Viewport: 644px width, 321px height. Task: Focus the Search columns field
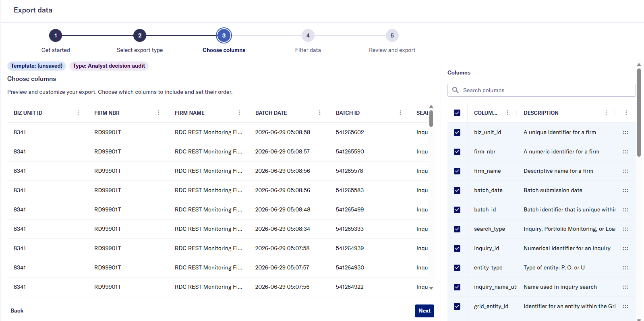click(x=542, y=90)
